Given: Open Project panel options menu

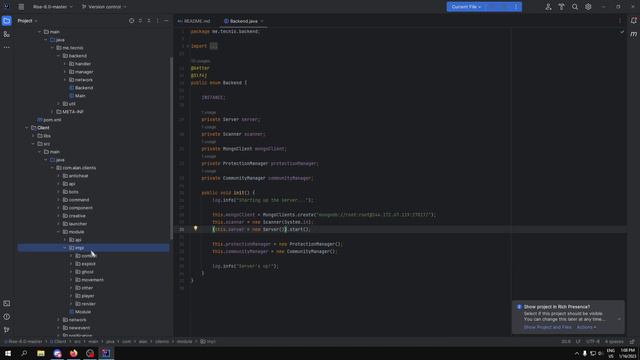Looking at the screenshot, I should click(x=158, y=21).
